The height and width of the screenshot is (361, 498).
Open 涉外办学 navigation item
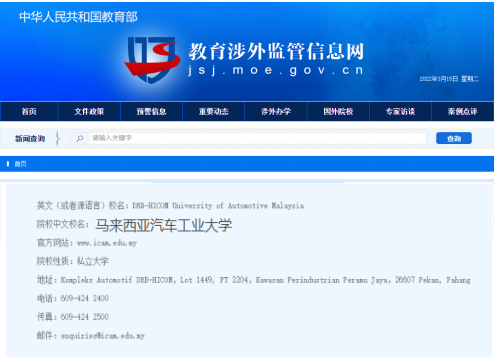pyautogui.click(x=276, y=111)
